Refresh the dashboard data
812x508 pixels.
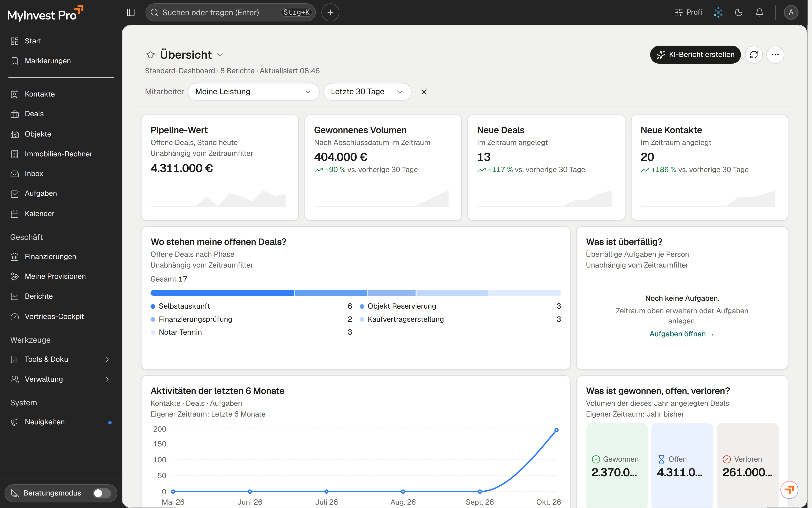click(x=754, y=54)
